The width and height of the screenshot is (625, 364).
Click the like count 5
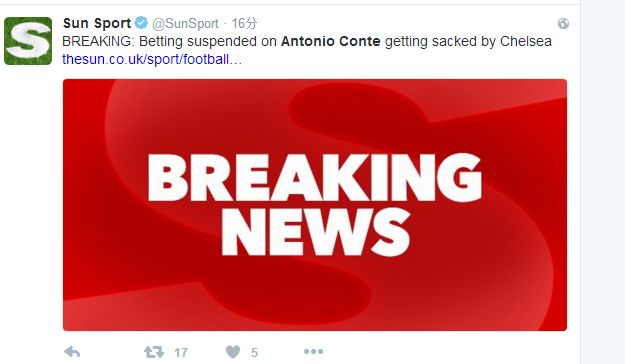click(x=255, y=352)
